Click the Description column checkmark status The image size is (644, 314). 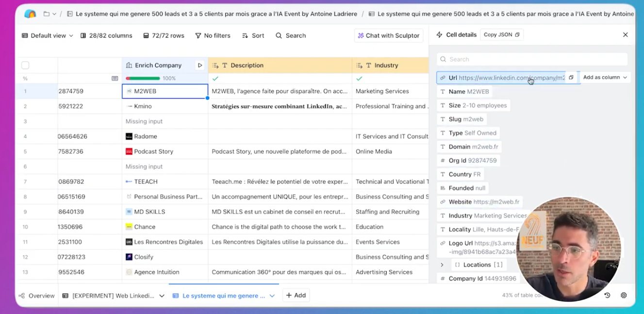(215, 78)
